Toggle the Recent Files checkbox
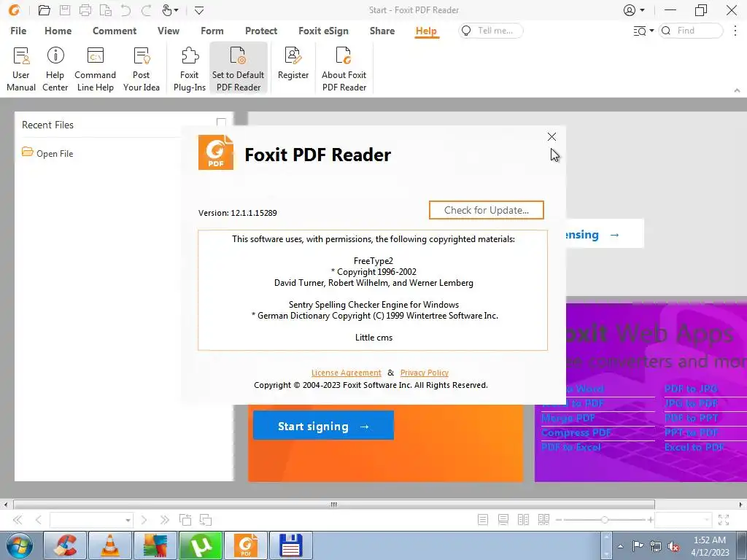This screenshot has height=560, width=747. [221, 122]
